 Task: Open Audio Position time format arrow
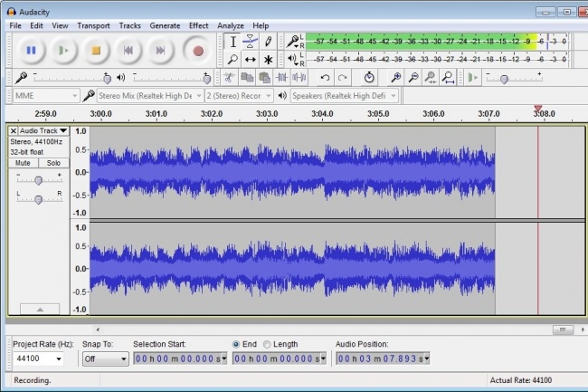pos(426,359)
